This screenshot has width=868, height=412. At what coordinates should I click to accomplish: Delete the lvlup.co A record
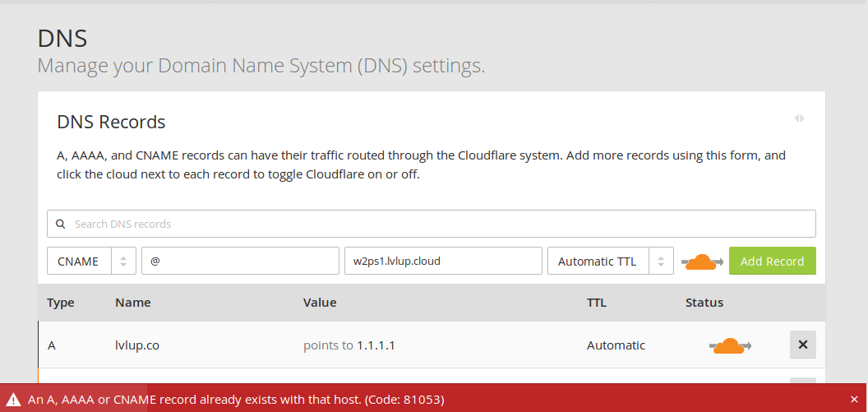[x=802, y=345]
